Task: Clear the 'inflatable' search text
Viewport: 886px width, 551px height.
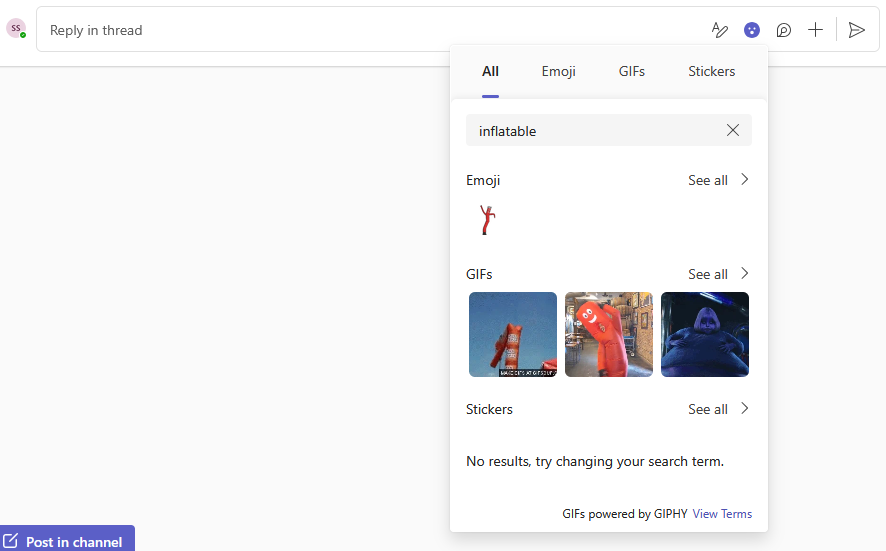Action: pos(733,130)
